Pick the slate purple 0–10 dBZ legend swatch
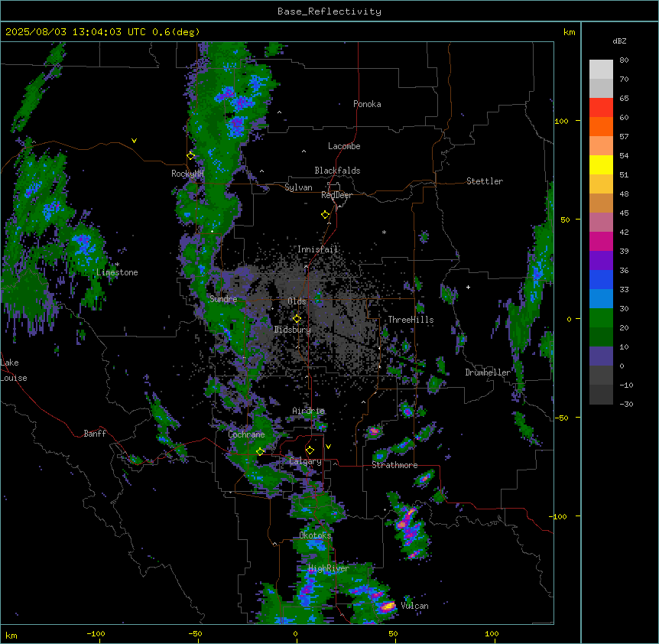The image size is (659, 644). tap(601, 356)
